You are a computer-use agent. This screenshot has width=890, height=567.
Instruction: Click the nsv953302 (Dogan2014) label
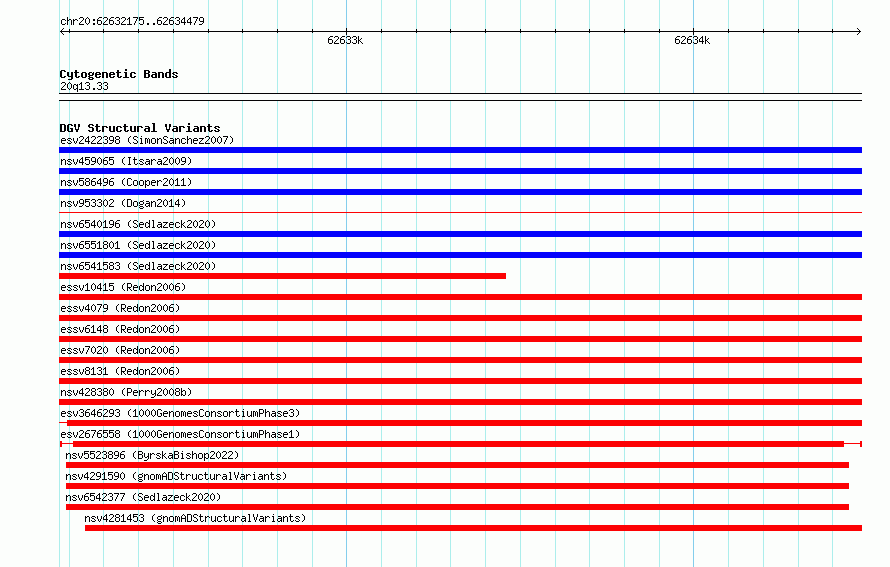tap(123, 203)
